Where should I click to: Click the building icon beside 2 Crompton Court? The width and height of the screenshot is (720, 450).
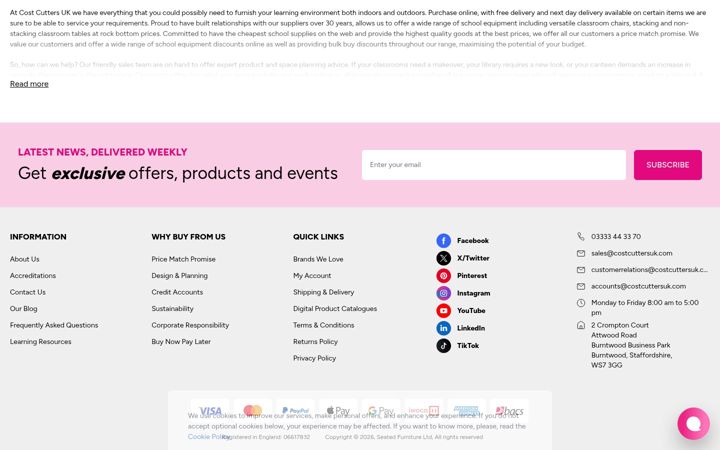click(x=581, y=325)
